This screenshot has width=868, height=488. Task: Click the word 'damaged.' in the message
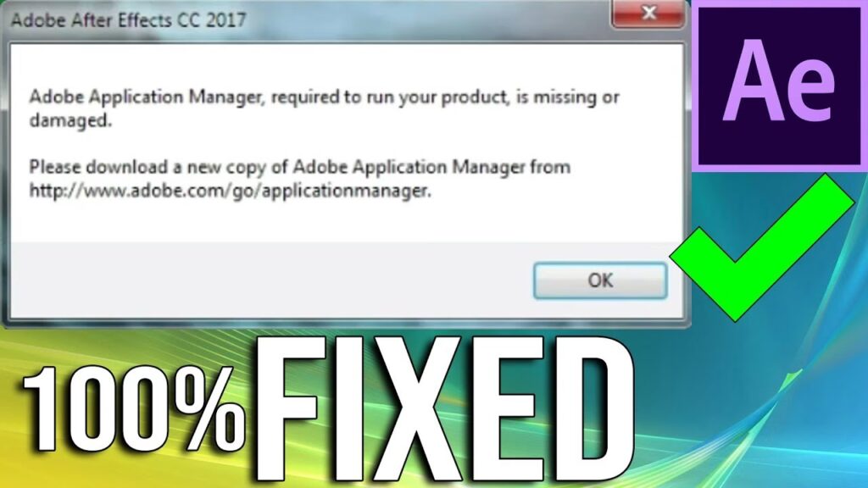(70, 120)
